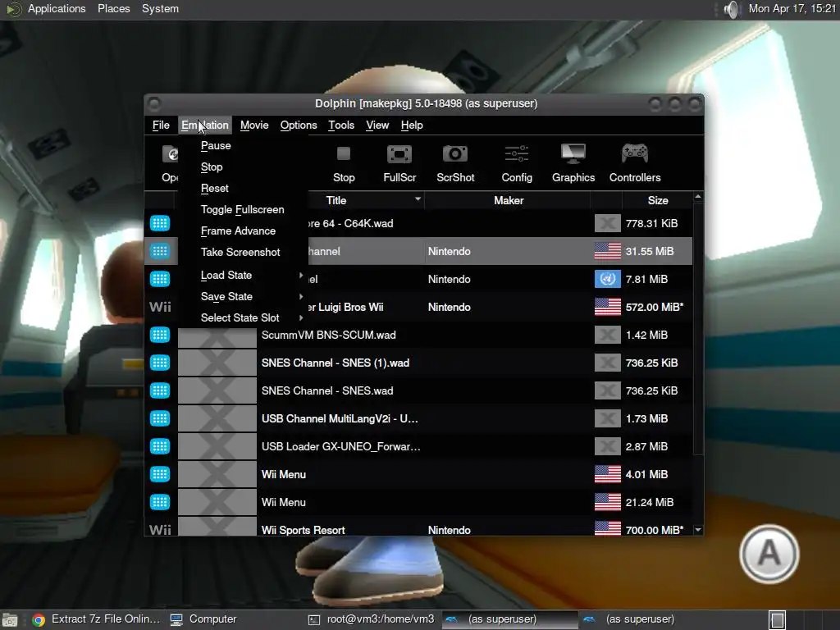The height and width of the screenshot is (630, 840).
Task: Click Wii platform icon for Wii Sports Resort
Action: pyautogui.click(x=160, y=529)
